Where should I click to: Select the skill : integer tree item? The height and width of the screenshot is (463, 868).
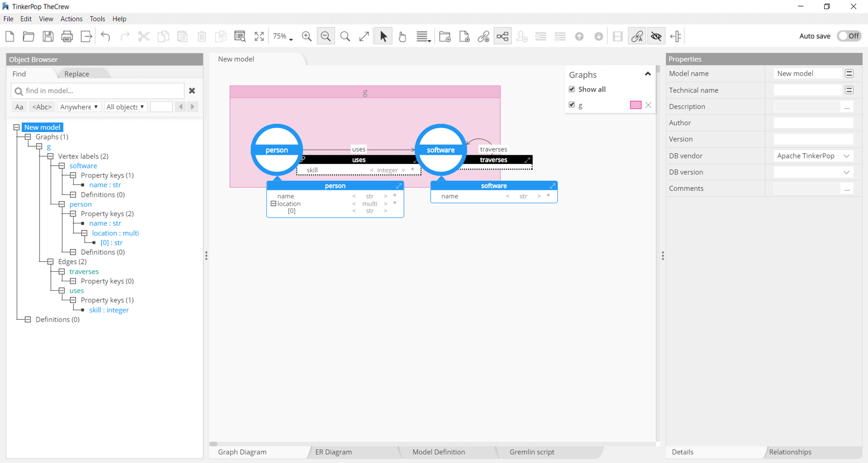109,310
